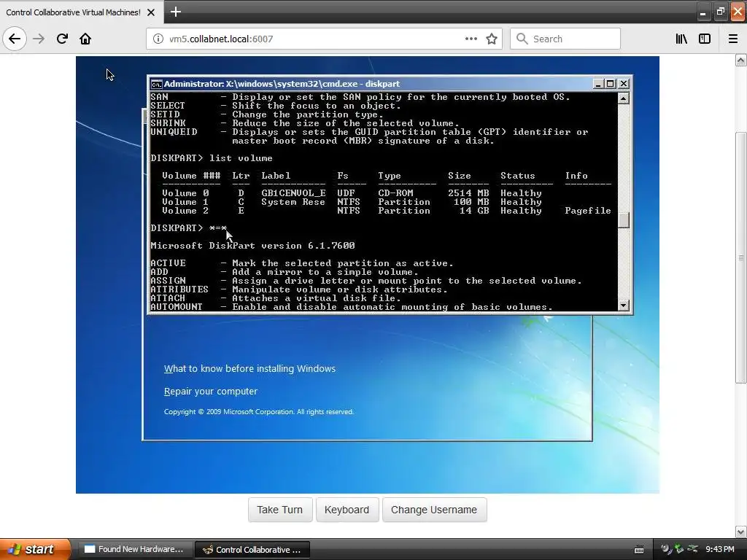The height and width of the screenshot is (560, 747).
Task: Click 'Microsoft DiskPart version 6.1.7600' line
Action: pos(252,246)
